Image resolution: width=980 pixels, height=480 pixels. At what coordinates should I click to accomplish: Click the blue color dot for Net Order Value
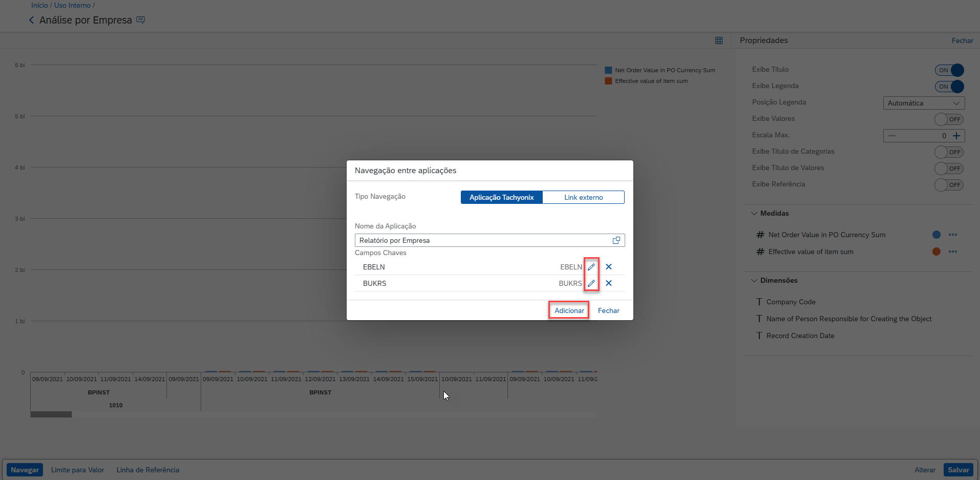tap(936, 235)
